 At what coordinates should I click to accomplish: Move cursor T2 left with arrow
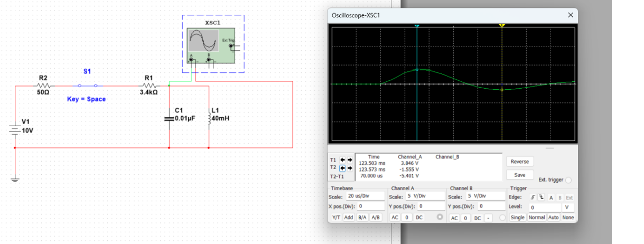pos(342,168)
